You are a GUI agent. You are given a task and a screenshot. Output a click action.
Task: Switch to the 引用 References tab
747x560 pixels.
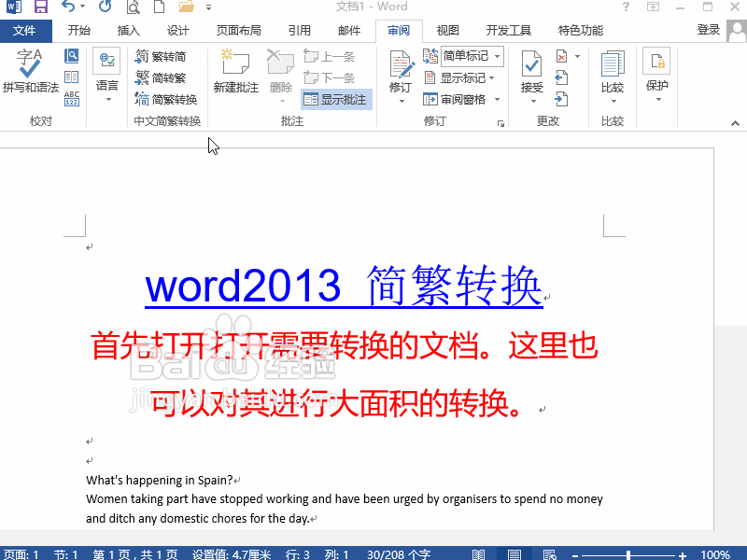(x=300, y=31)
